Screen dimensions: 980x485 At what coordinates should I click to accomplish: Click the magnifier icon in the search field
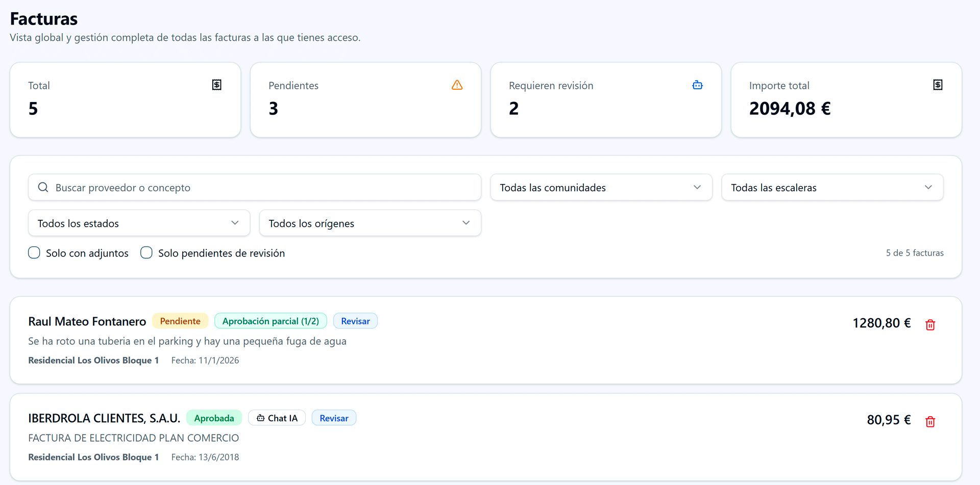click(43, 187)
